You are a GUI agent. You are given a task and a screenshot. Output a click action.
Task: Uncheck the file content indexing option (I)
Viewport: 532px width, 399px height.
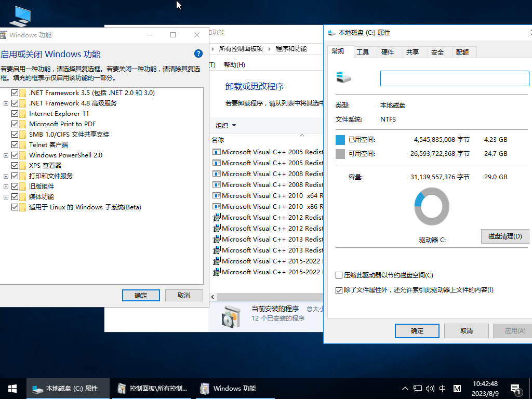[339, 290]
